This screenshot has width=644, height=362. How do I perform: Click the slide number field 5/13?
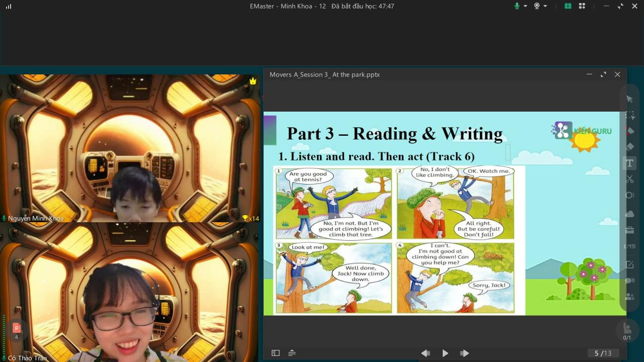603,353
